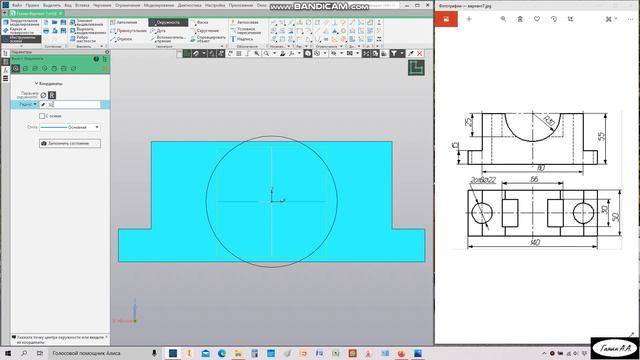This screenshot has height=360, width=640.
Task: Select the Авторазмер dimension tool
Action: [244, 22]
